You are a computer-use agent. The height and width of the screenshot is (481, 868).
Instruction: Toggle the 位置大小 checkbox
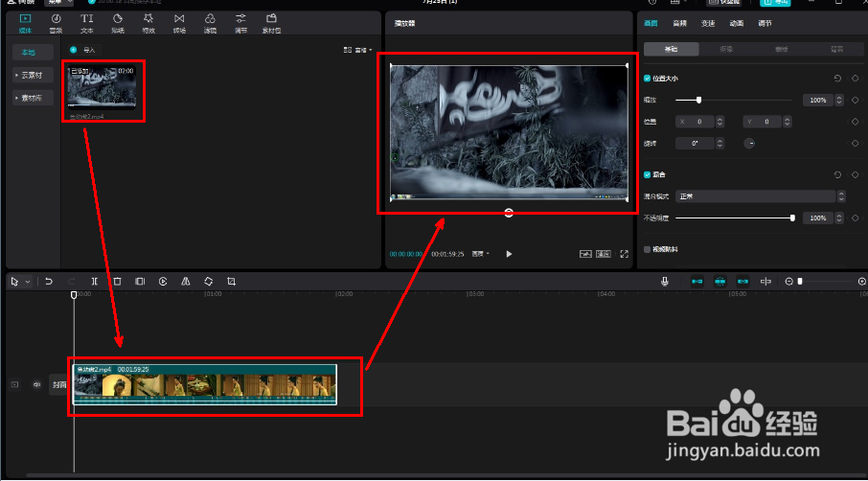[647, 79]
